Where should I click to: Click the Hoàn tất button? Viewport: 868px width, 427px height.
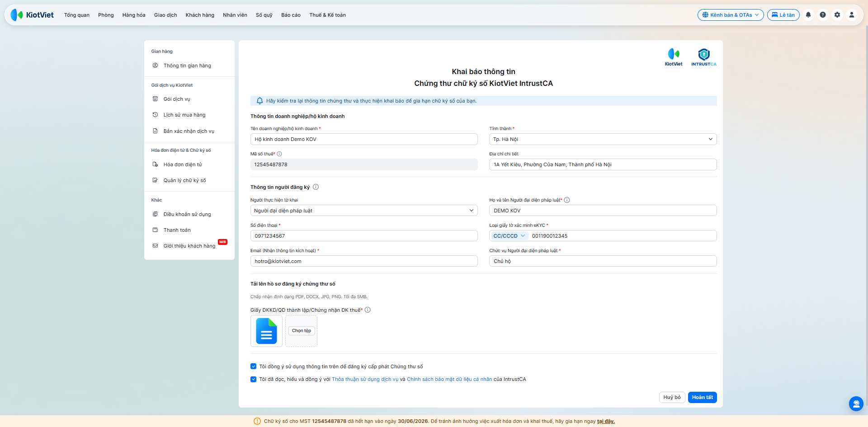703,397
